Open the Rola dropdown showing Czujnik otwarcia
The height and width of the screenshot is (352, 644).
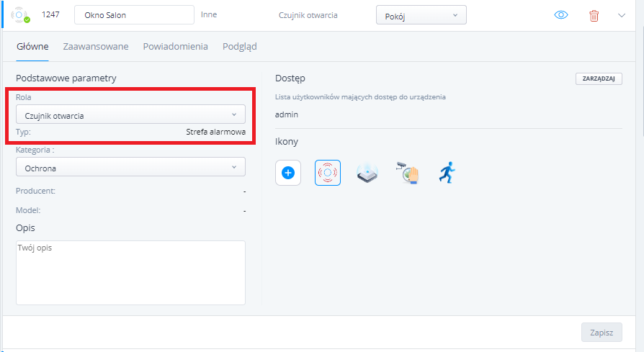130,114
